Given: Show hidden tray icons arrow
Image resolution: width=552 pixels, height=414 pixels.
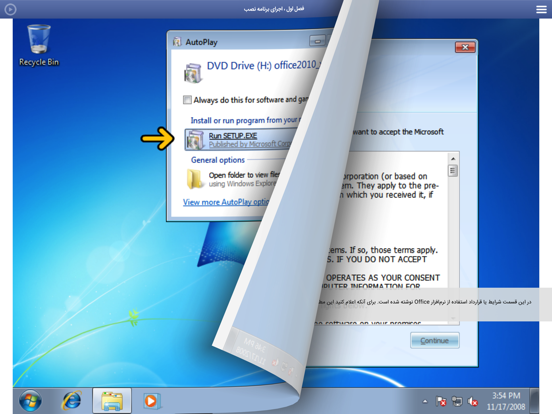Looking at the screenshot, I should [x=425, y=401].
